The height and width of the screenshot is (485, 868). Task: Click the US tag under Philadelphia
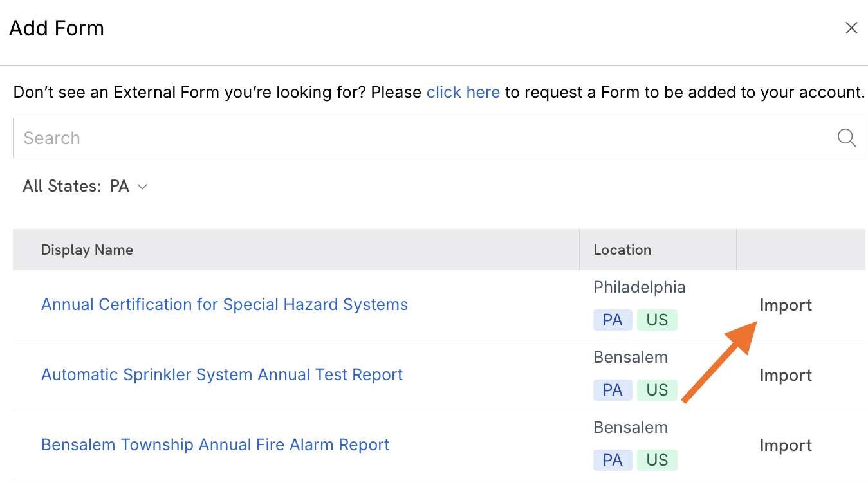coord(657,320)
